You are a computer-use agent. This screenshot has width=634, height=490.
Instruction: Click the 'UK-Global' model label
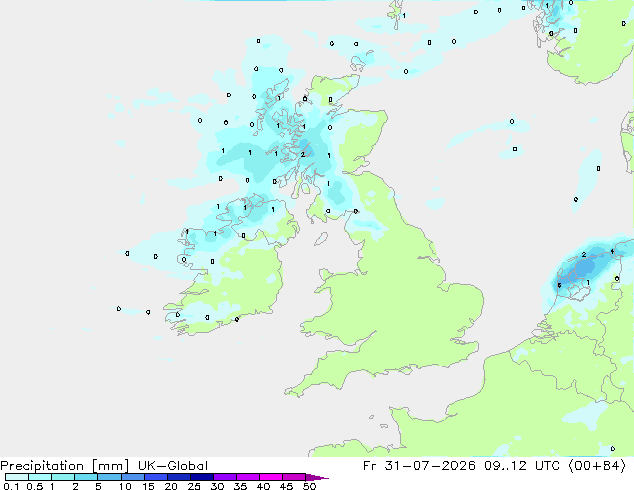point(173,466)
